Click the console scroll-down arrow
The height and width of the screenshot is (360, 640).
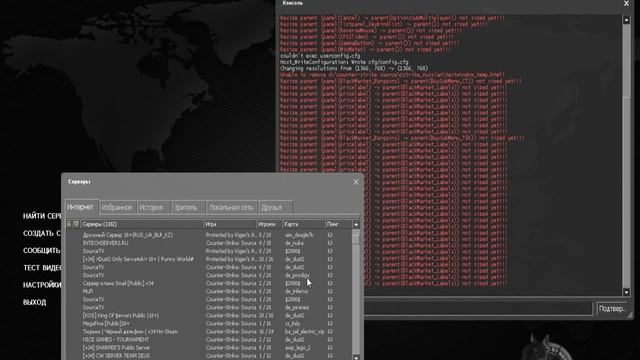coord(627,292)
